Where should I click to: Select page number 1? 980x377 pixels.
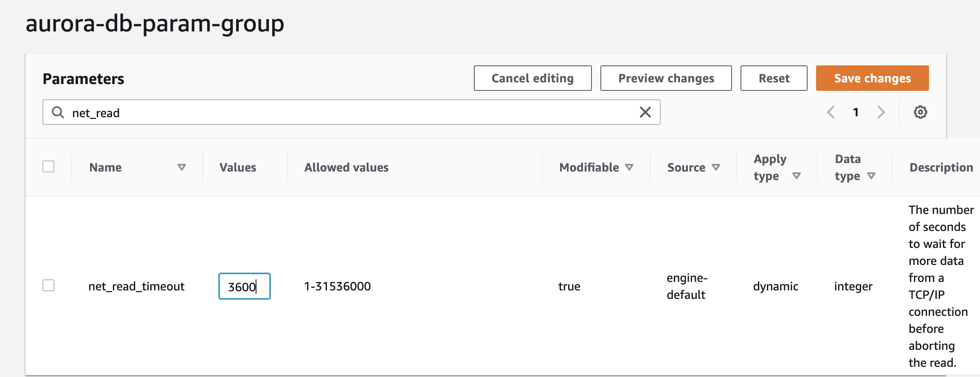[x=856, y=112]
